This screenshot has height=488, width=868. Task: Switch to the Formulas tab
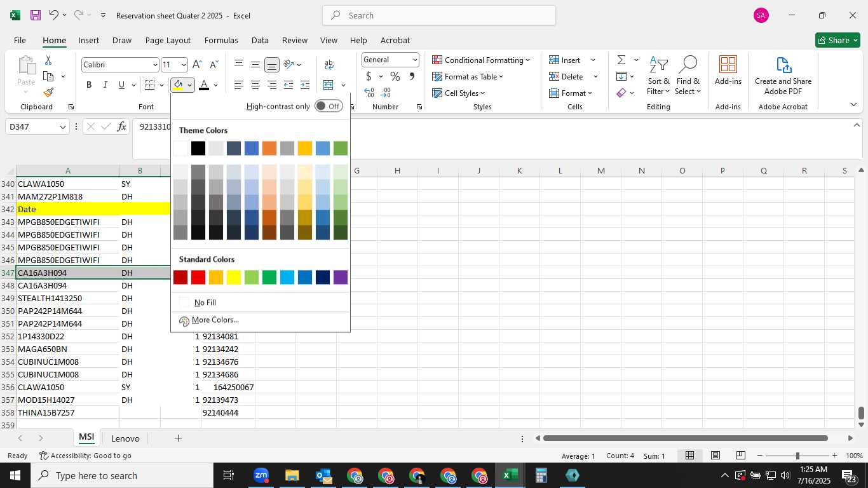pos(221,40)
